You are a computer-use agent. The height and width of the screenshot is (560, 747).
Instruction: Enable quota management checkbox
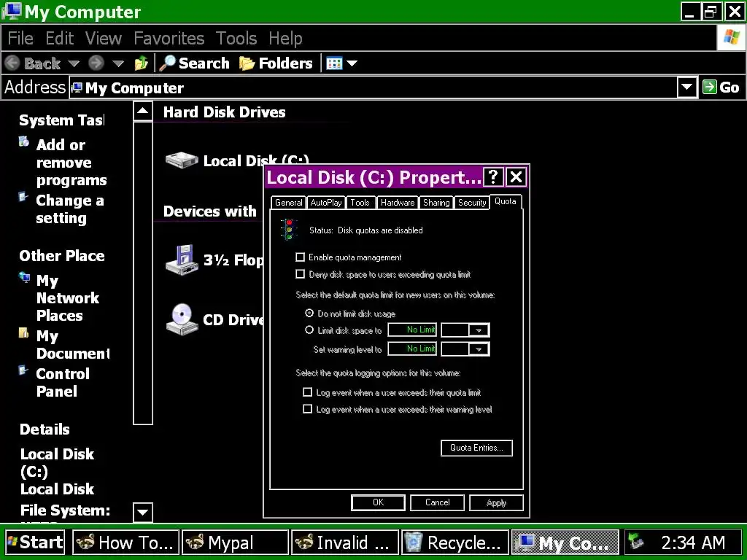[x=300, y=257]
